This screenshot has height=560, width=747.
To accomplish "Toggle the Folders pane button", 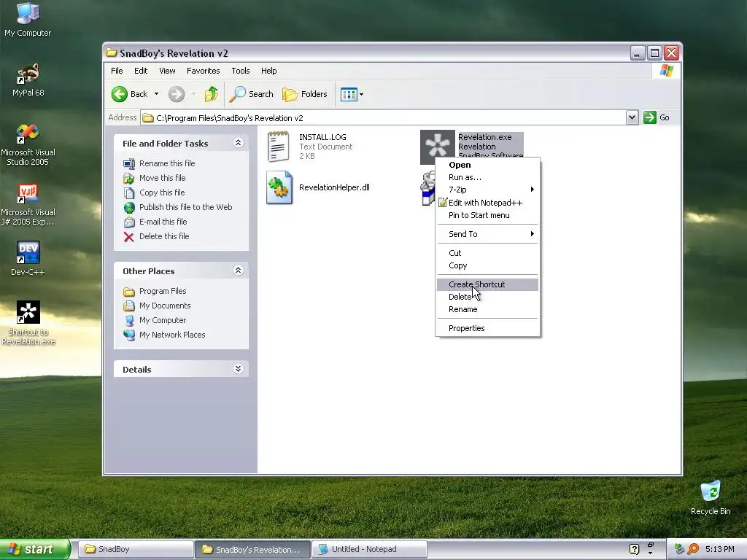I will coord(305,94).
